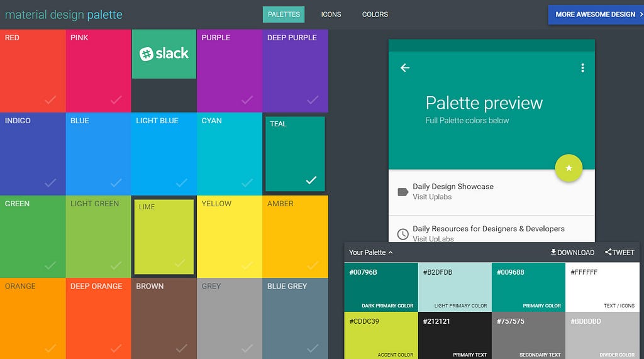Open the Colors tab
Viewport: 644px width, 359px height.
click(375, 14)
